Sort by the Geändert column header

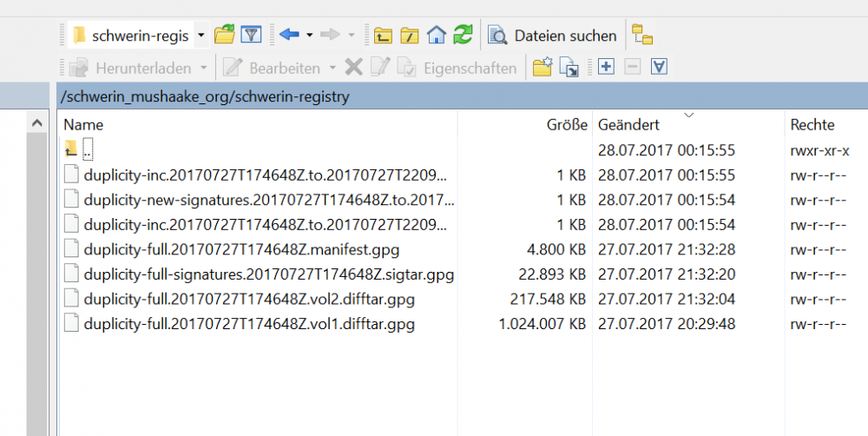(628, 125)
